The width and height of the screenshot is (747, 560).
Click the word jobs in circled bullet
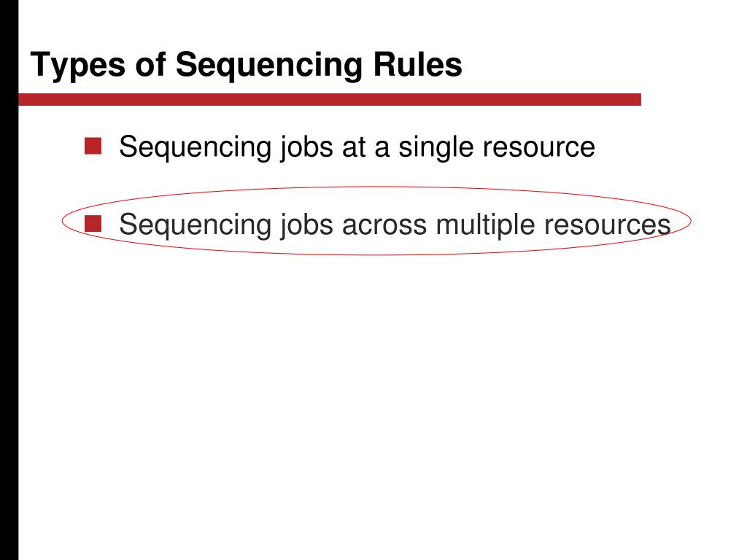tap(306, 225)
